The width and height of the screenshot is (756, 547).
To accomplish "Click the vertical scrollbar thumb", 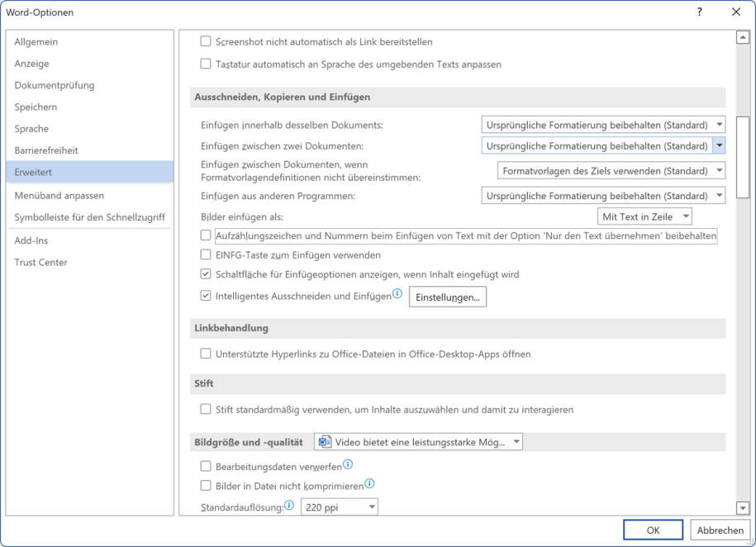I will (x=743, y=157).
